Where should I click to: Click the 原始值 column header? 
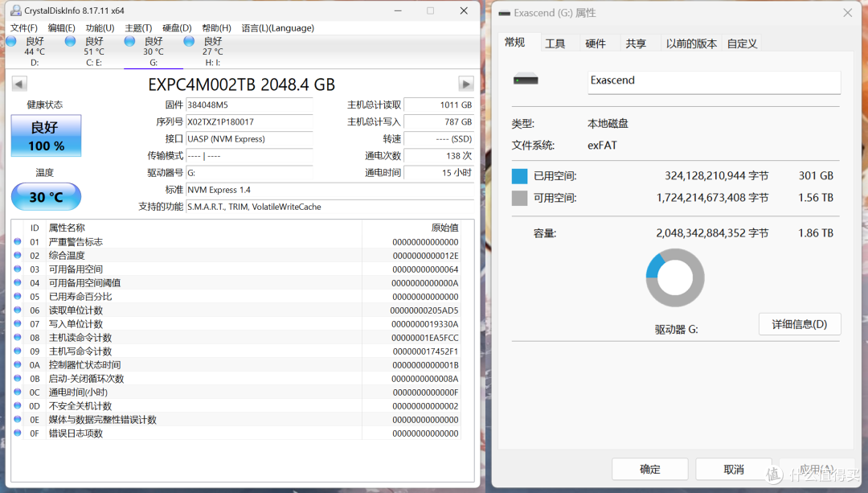(x=444, y=228)
